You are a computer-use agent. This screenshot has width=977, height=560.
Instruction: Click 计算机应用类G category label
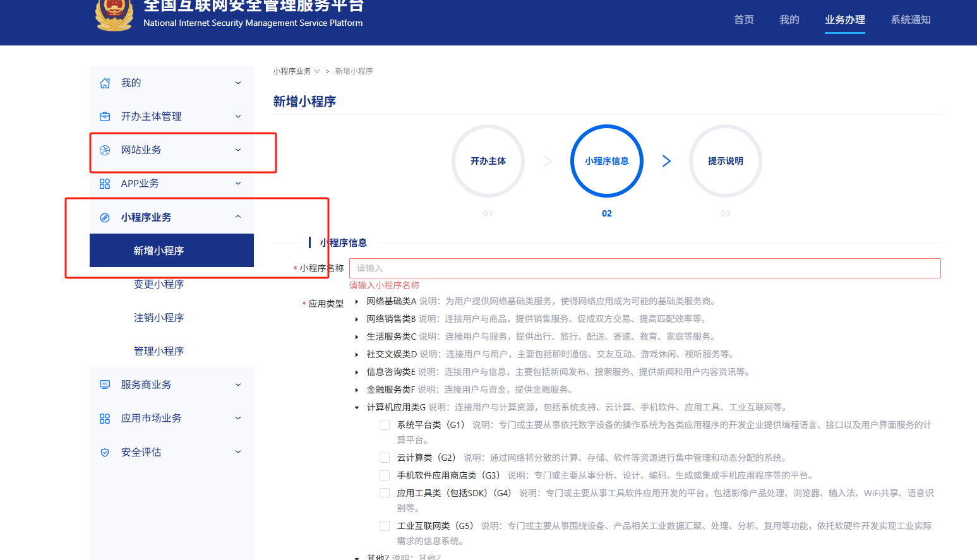tap(396, 408)
